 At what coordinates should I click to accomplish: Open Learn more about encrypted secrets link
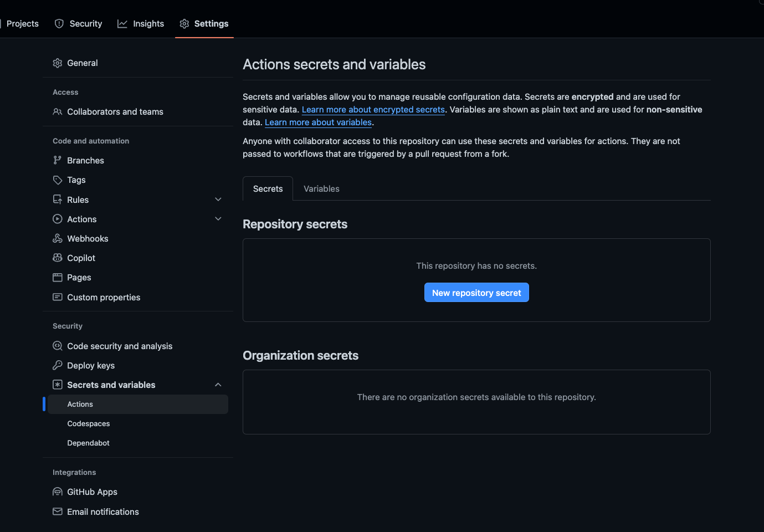point(373,109)
